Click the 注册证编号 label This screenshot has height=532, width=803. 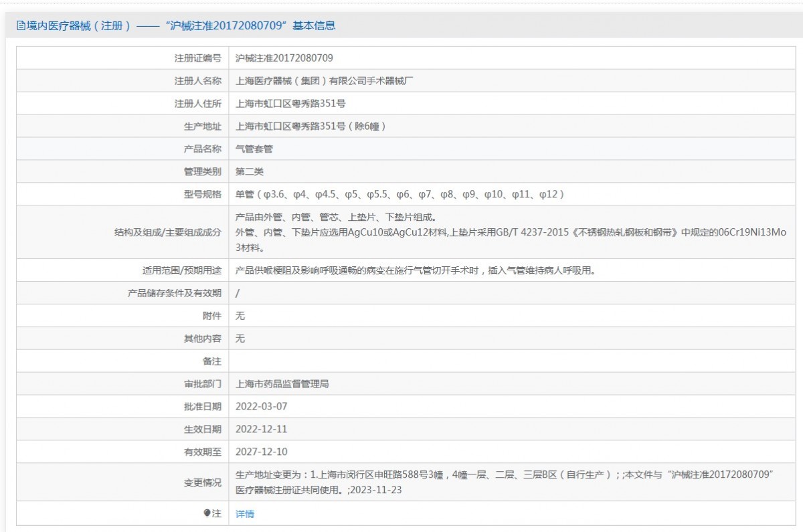198,58
